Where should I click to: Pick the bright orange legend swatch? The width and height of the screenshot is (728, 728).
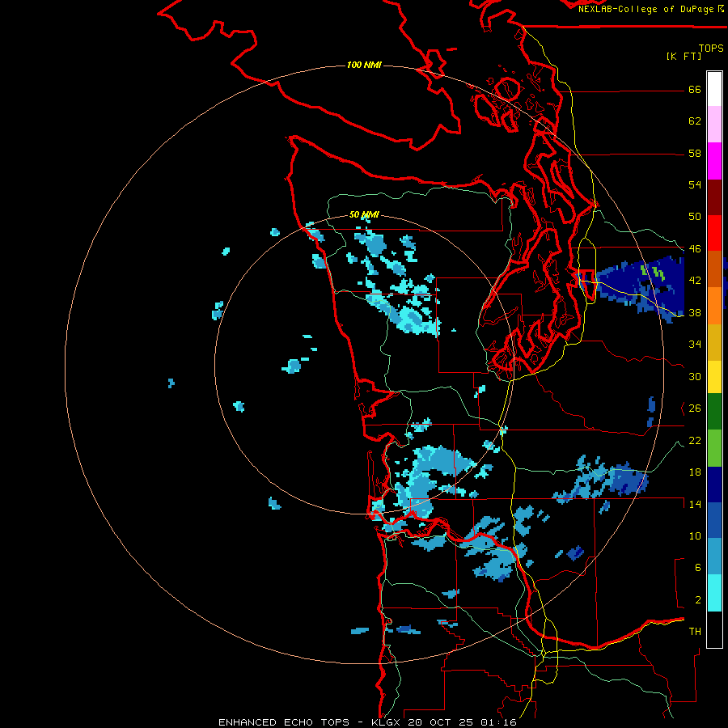[x=714, y=305]
